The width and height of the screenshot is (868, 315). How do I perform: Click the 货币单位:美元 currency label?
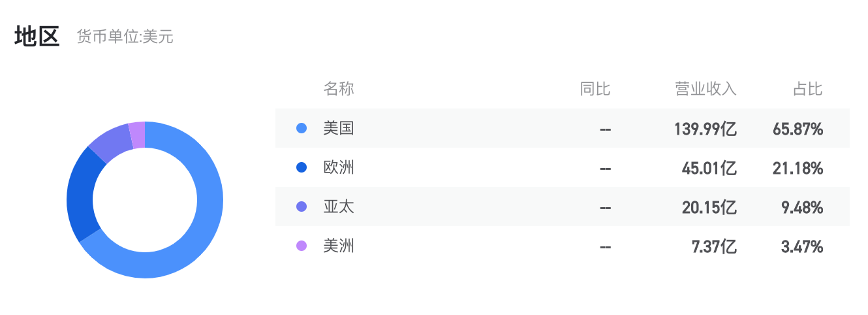125,37
